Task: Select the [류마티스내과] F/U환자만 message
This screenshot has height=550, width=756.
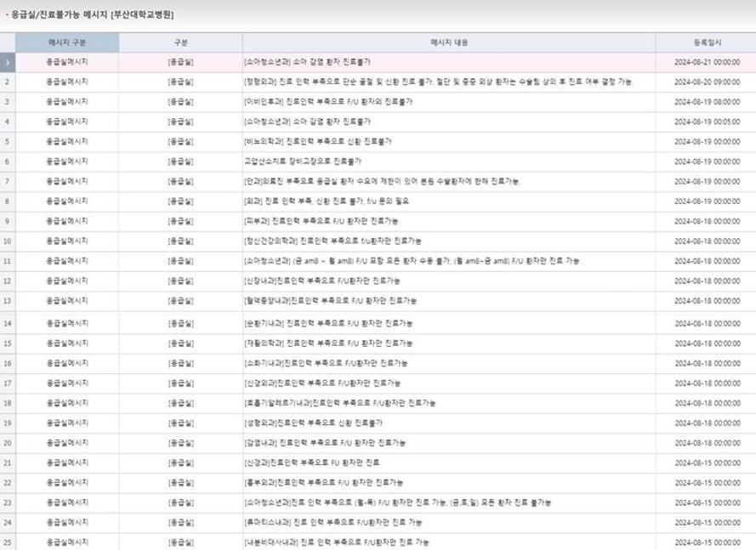Action: tap(333, 523)
